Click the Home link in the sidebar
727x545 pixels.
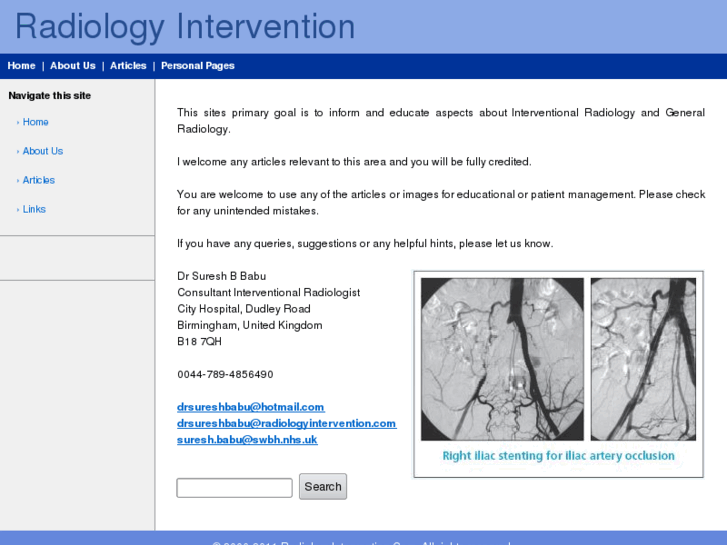coord(35,122)
